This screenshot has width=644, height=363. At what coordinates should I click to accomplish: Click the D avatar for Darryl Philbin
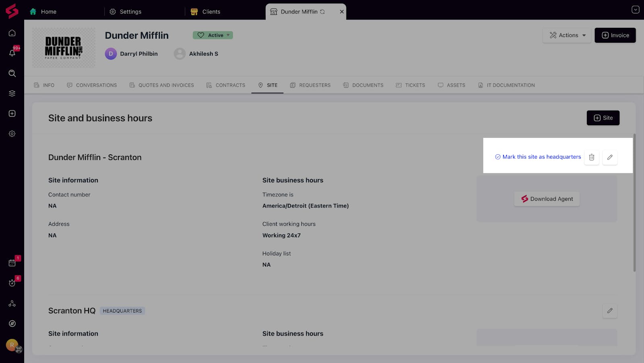point(111,54)
